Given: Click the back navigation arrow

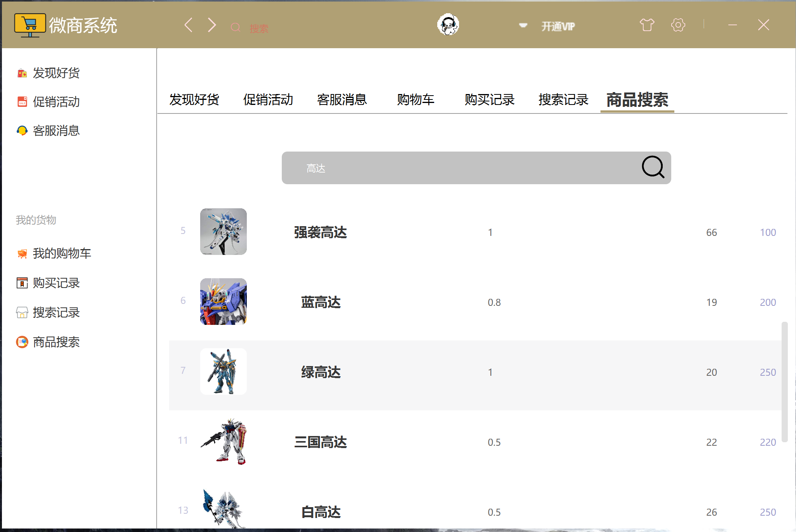Looking at the screenshot, I should (188, 24).
